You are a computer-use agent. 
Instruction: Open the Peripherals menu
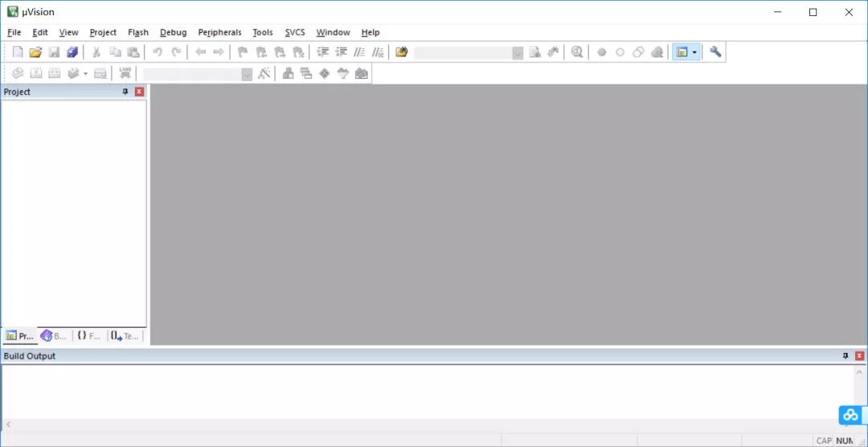(x=219, y=32)
